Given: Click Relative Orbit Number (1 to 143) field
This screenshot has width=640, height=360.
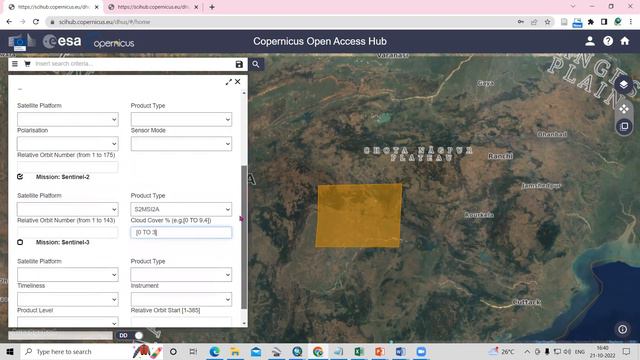Looking at the screenshot, I should (x=68, y=232).
